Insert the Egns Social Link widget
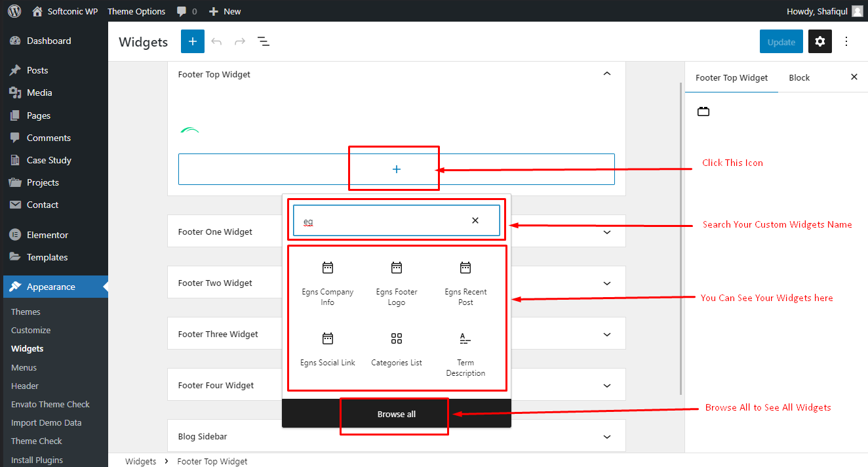This screenshot has width=868, height=467. tap(328, 348)
